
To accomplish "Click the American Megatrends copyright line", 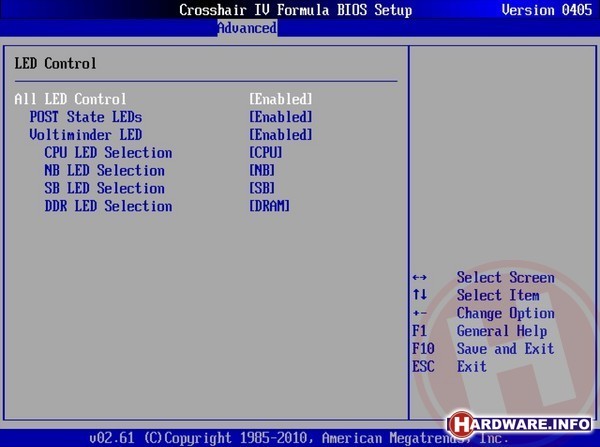I will [x=299, y=438].
